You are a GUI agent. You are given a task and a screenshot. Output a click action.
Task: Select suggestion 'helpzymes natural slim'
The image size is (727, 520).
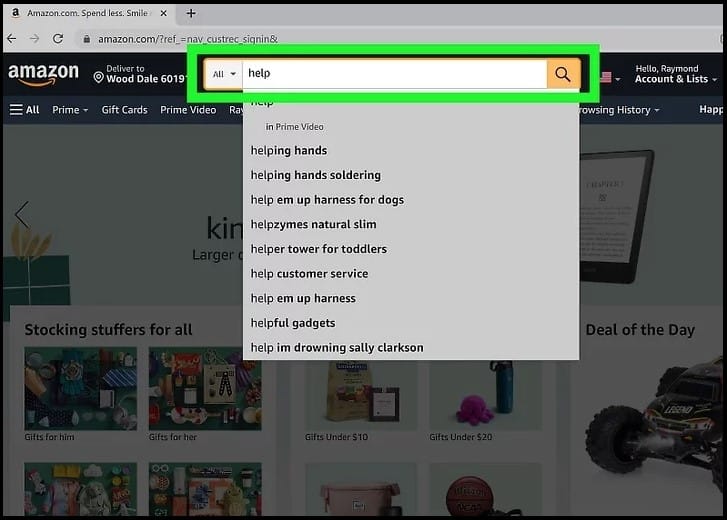pyautogui.click(x=411, y=224)
